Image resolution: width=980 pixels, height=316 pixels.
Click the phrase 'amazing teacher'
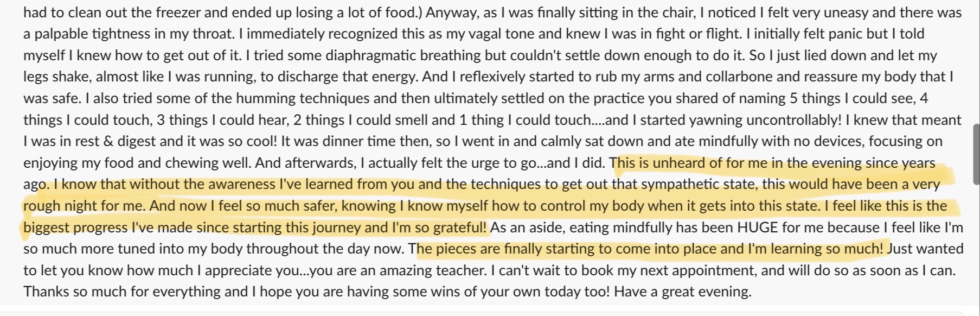point(432,270)
